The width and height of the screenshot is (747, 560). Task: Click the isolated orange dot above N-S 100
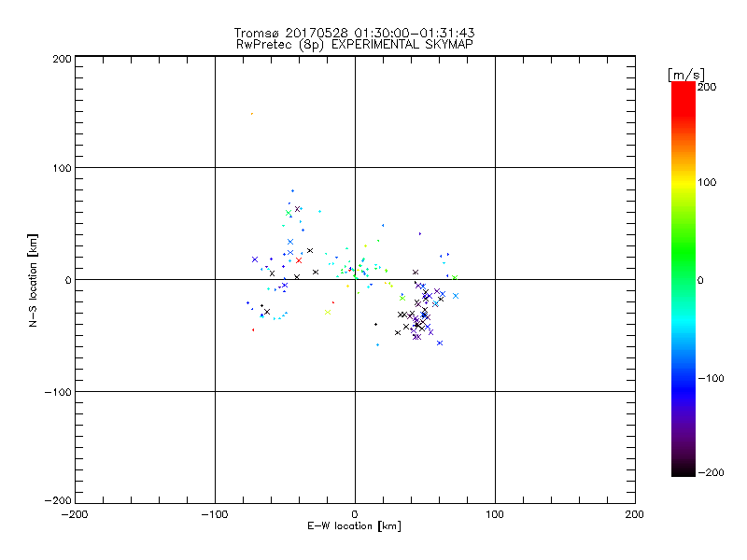(x=252, y=114)
